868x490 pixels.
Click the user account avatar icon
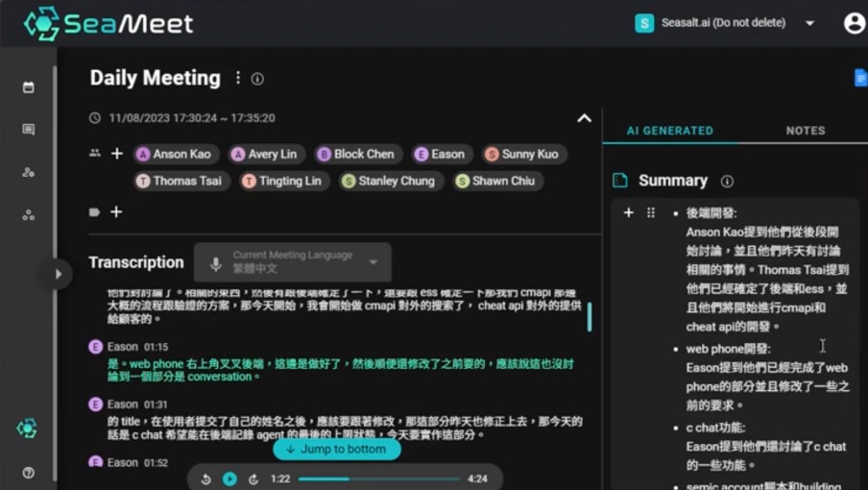(854, 23)
